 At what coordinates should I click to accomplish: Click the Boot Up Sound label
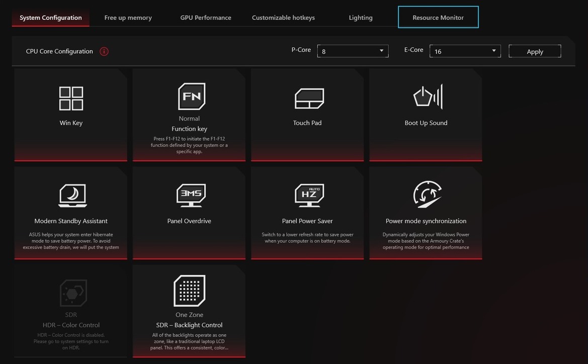click(426, 123)
